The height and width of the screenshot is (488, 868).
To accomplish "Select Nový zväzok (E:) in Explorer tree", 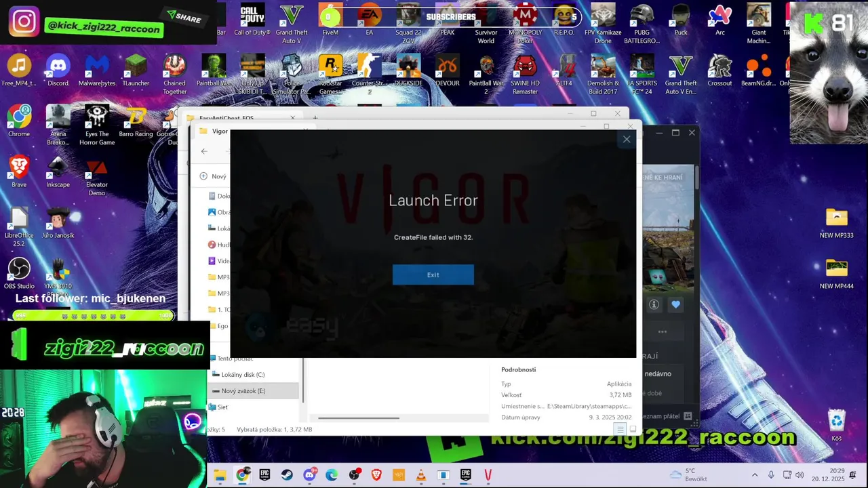I will (x=254, y=391).
